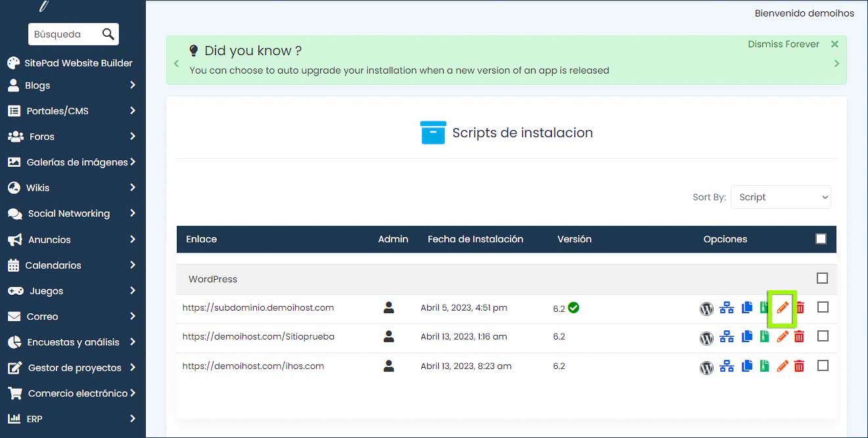Screen dimensions: 868x438
Task: Click the clone icon for subdominio.demoihost.com
Action: click(x=747, y=307)
